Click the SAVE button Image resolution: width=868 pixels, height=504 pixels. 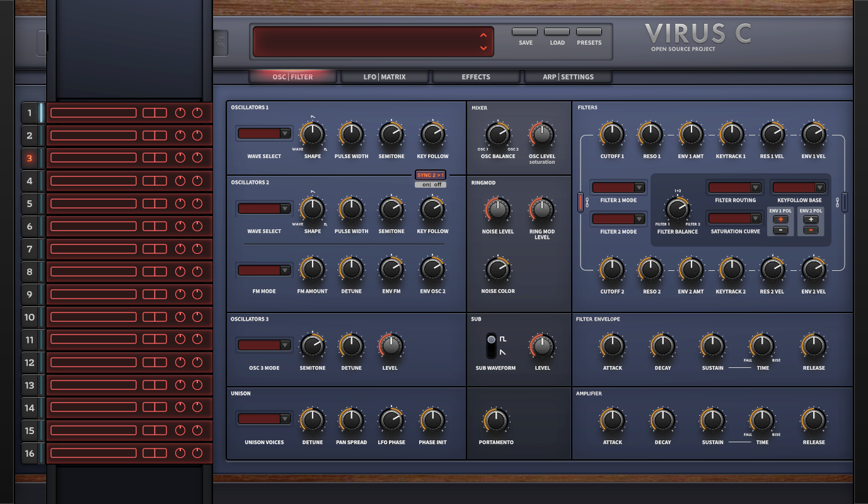pyautogui.click(x=525, y=31)
